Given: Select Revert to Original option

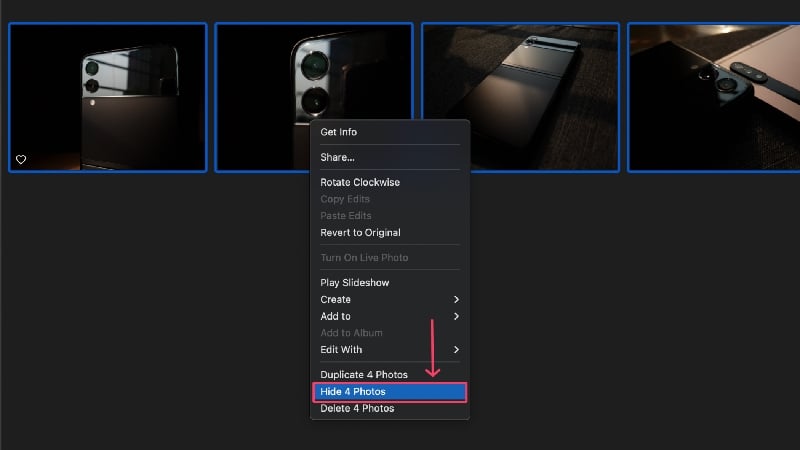Looking at the screenshot, I should click(390, 233).
